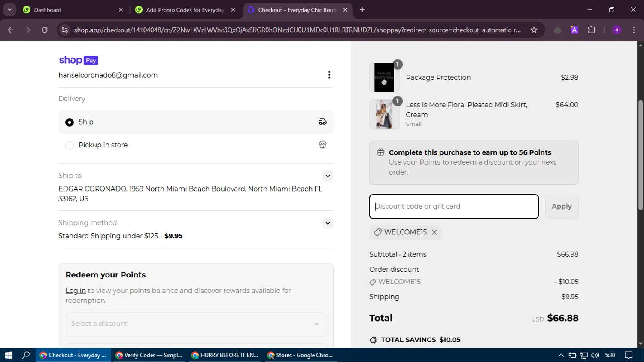Click the shipping truck icon
The height and width of the screenshot is (362, 644).
323,122
